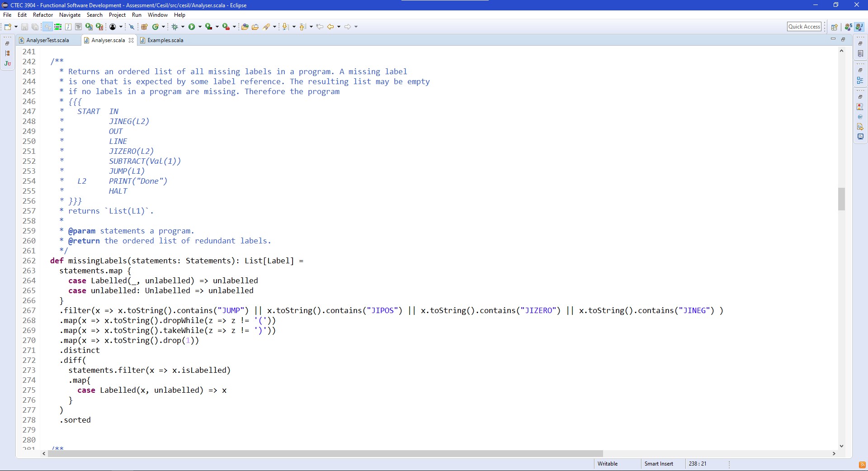This screenshot has width=868, height=471.
Task: Open dropdown next to New Class icon
Action: (x=163, y=27)
